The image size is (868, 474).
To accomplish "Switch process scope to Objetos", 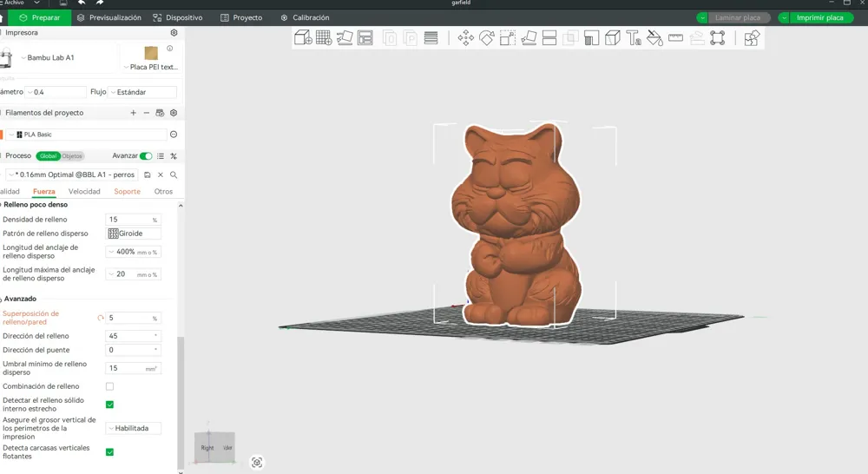I will pos(72,156).
